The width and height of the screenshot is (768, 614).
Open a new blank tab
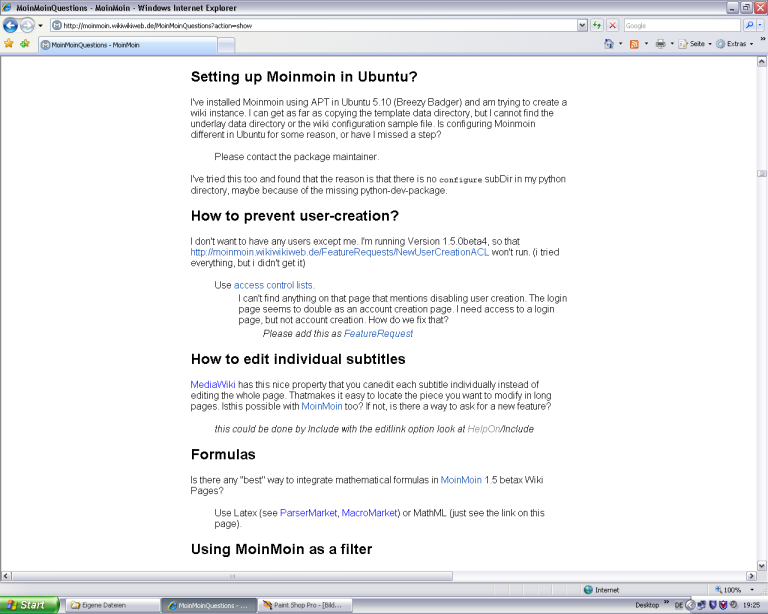point(226,46)
